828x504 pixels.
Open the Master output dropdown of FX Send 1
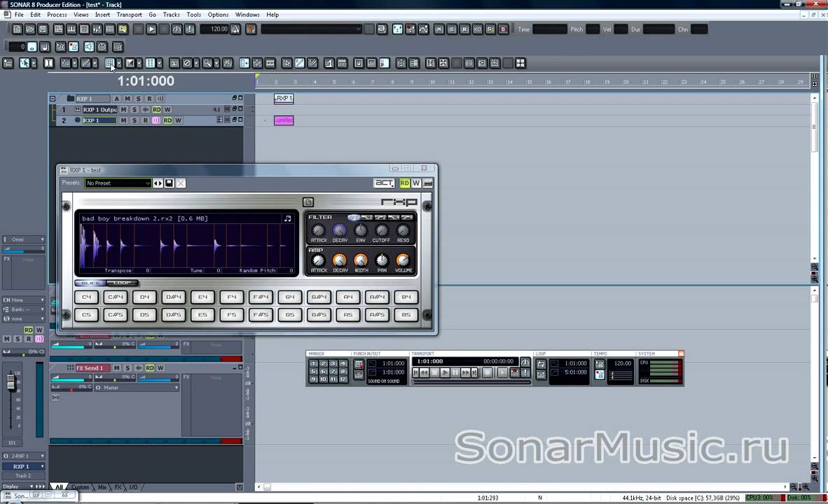(137, 387)
